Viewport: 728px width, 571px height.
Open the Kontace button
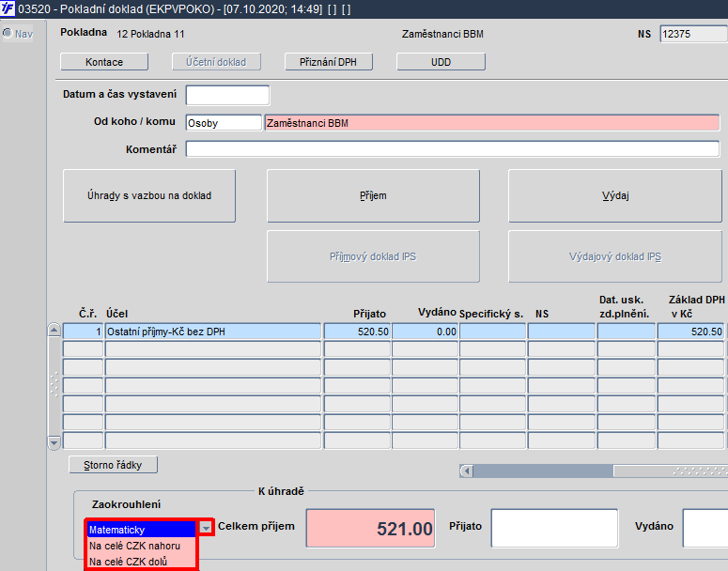[104, 62]
